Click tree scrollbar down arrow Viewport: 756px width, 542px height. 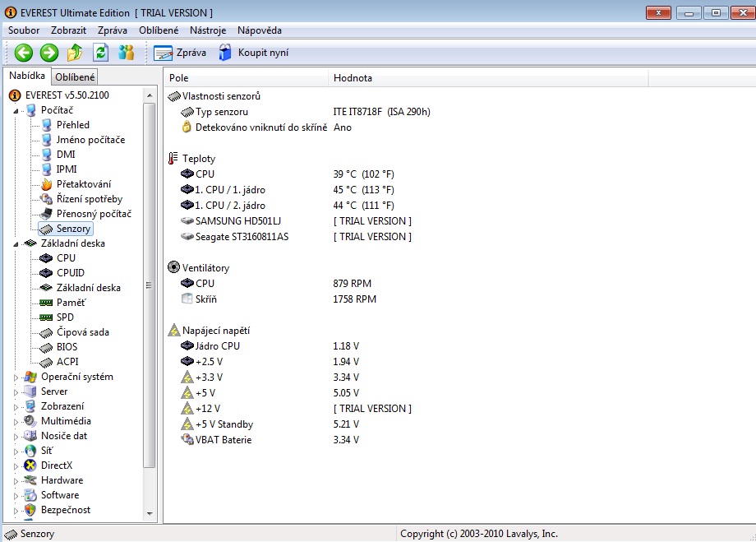[x=150, y=514]
